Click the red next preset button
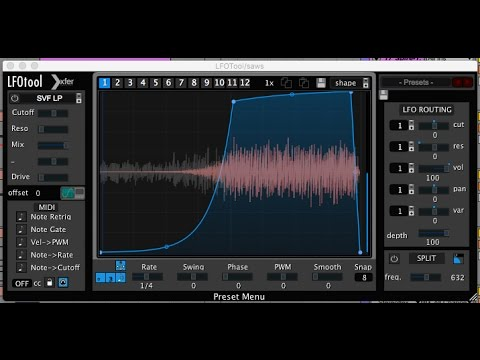The height and width of the screenshot is (360, 480). pyautogui.click(x=468, y=82)
